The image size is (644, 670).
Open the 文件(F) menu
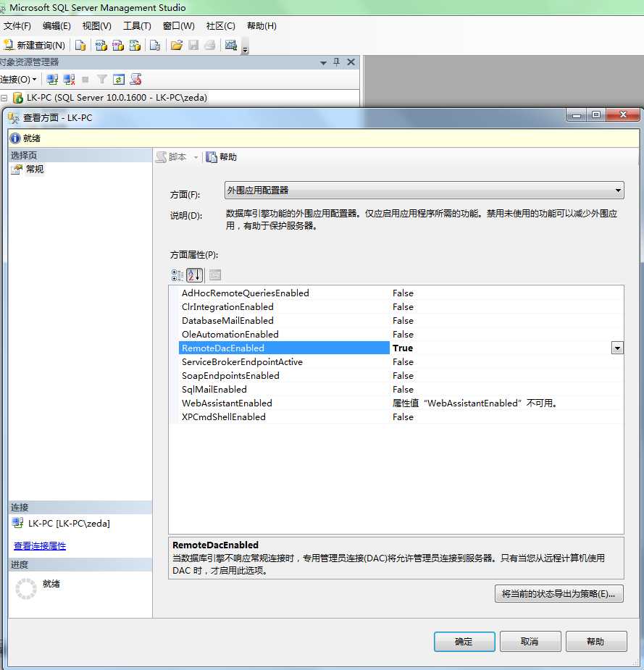(x=17, y=26)
